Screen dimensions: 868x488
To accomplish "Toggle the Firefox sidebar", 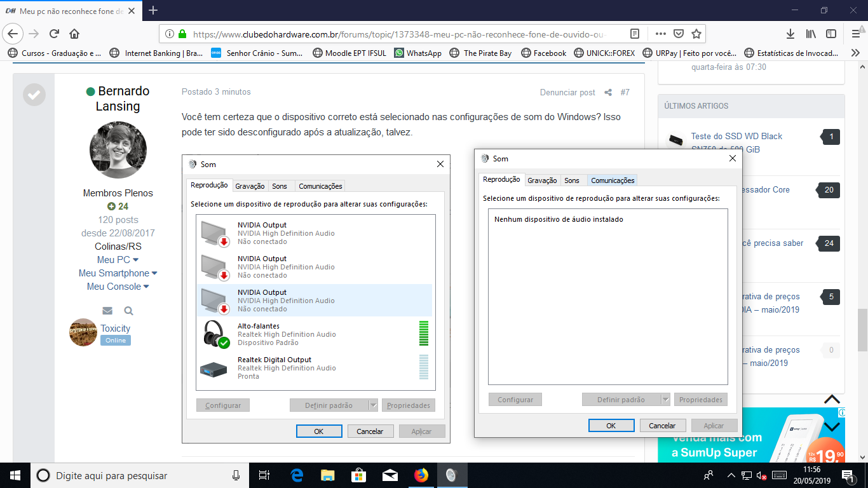I will click(x=831, y=34).
